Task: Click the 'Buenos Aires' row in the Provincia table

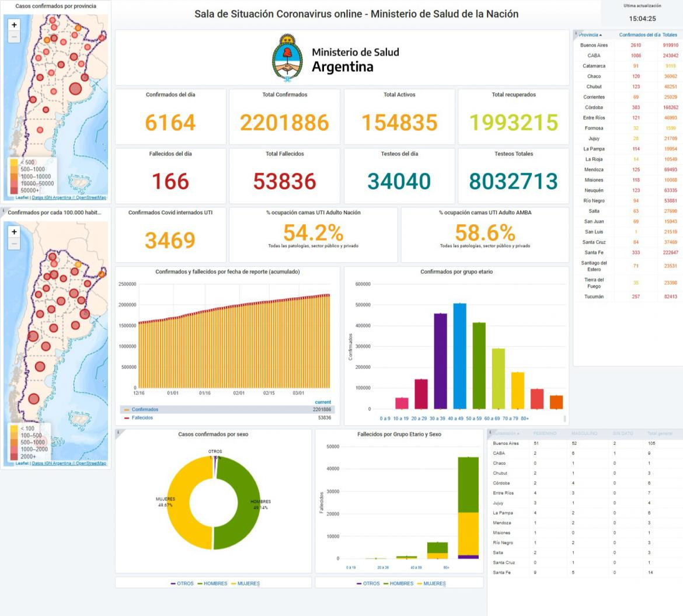Action: click(628, 46)
